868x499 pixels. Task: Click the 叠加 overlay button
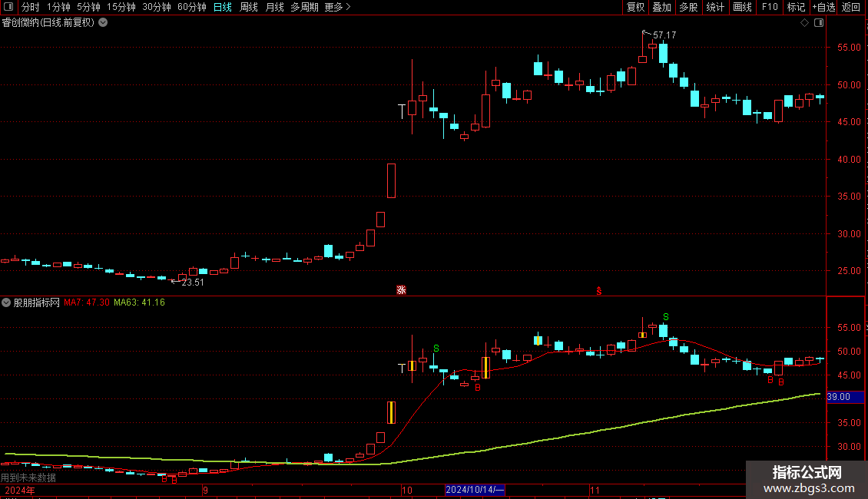click(661, 7)
